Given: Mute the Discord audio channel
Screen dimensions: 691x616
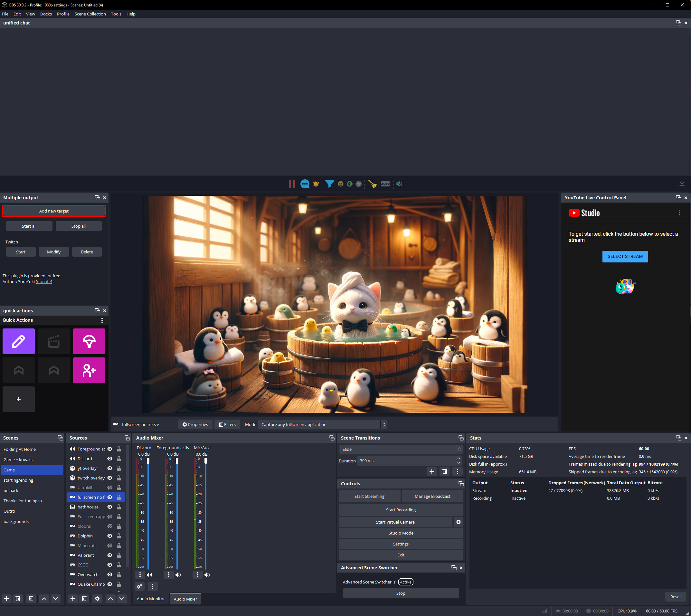Looking at the screenshot, I should [149, 575].
